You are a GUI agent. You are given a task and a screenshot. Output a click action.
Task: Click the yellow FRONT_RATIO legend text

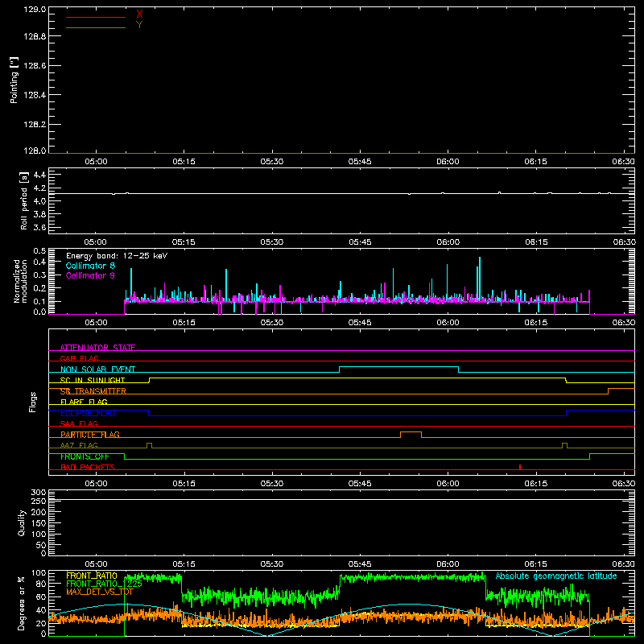[x=92, y=576]
